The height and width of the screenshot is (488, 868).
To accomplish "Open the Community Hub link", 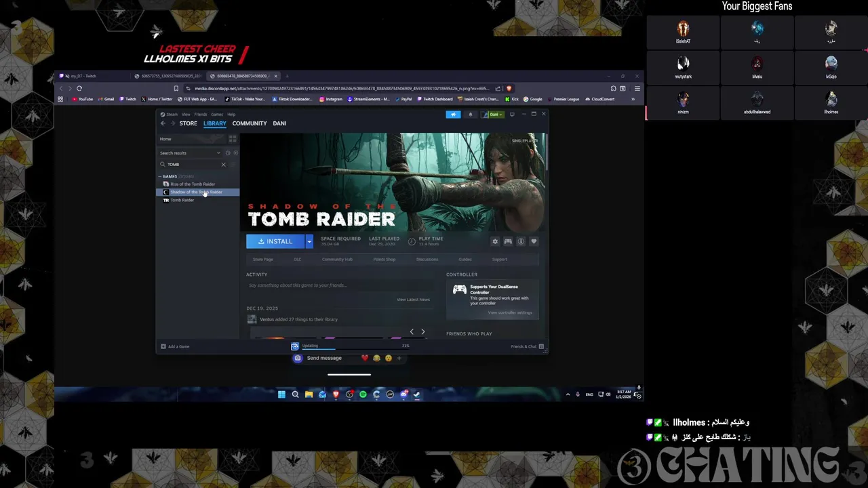I will click(337, 260).
